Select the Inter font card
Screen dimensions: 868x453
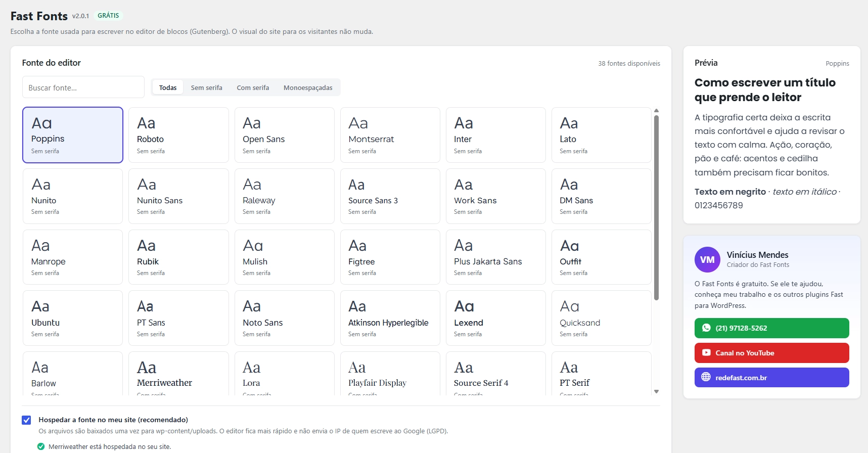tap(495, 135)
